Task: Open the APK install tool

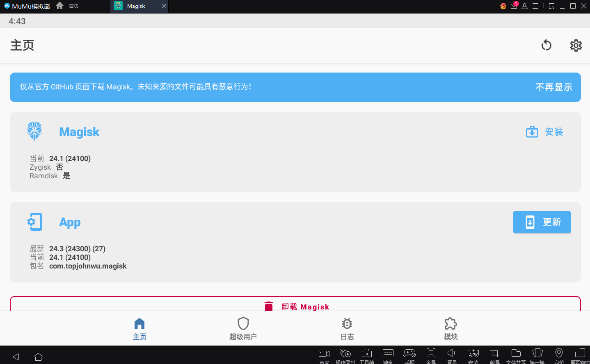Action: 473,353
